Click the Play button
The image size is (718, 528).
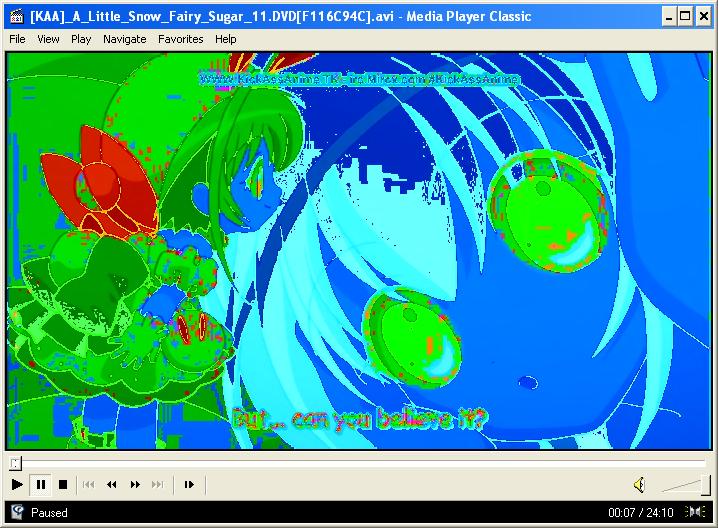tap(17, 484)
